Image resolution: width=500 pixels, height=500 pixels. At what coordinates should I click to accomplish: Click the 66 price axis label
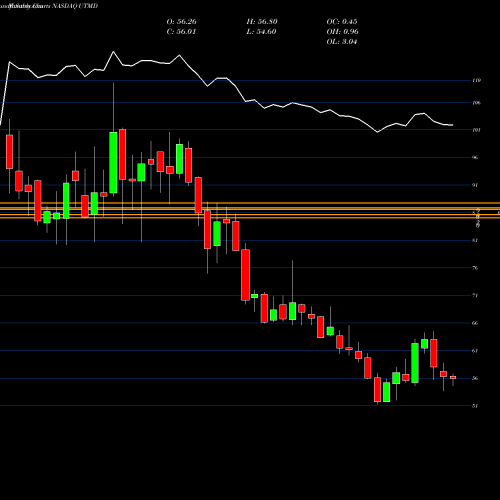click(475, 323)
